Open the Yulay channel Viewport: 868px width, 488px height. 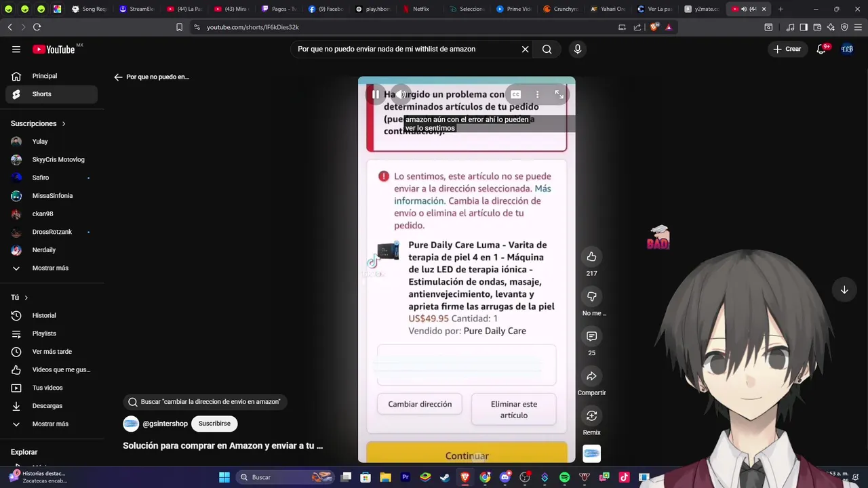pos(52,142)
